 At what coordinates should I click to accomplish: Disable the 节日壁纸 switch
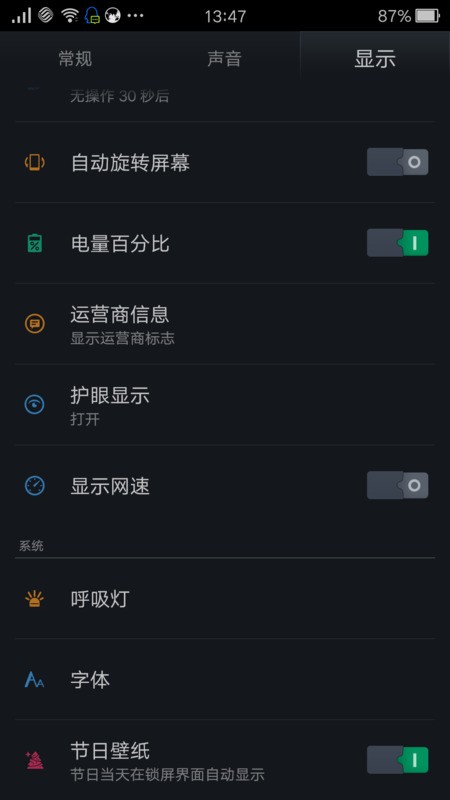(397, 760)
